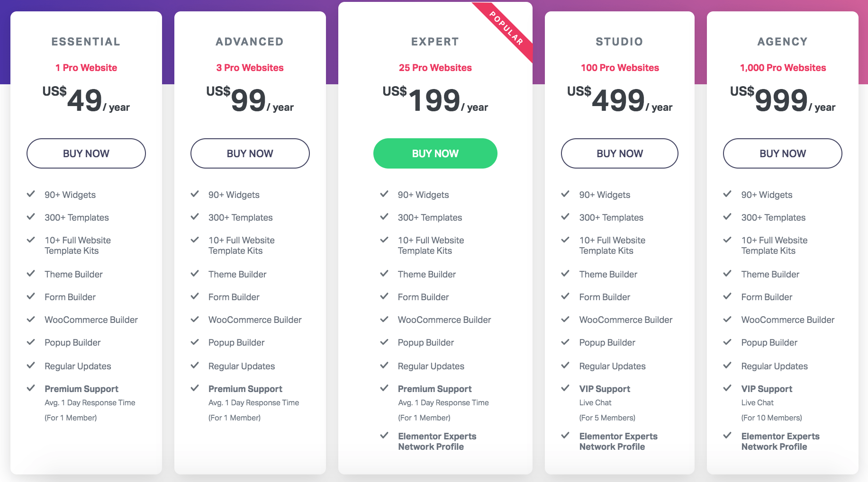Click the Advanced plan Buy Now button

[x=250, y=153]
